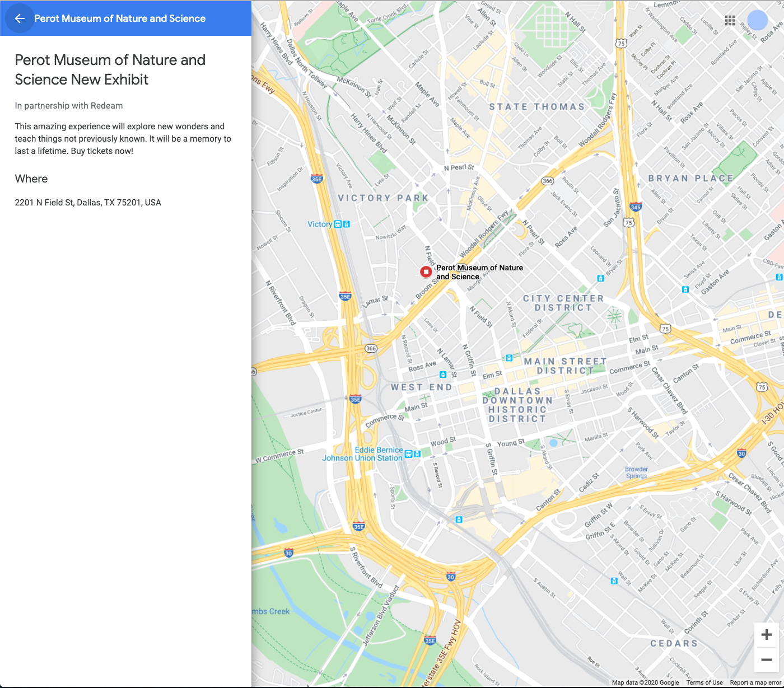Click the transit icon near S Austin St

coord(614,581)
